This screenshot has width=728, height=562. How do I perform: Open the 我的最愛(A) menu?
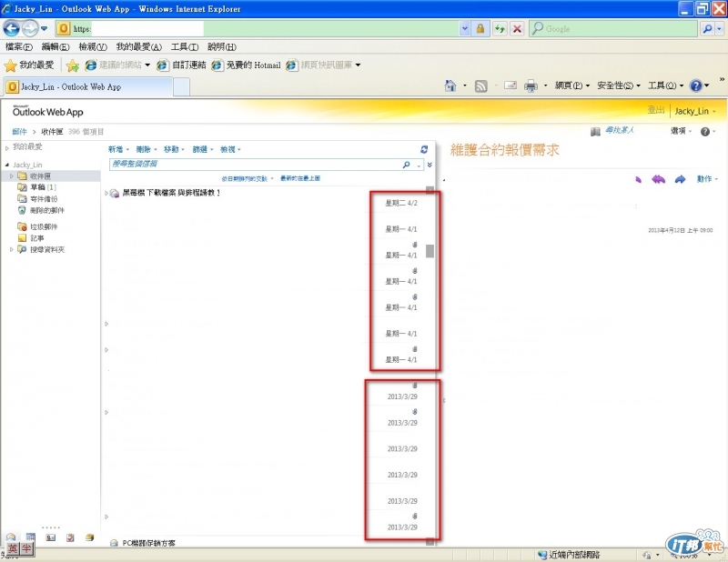139,47
